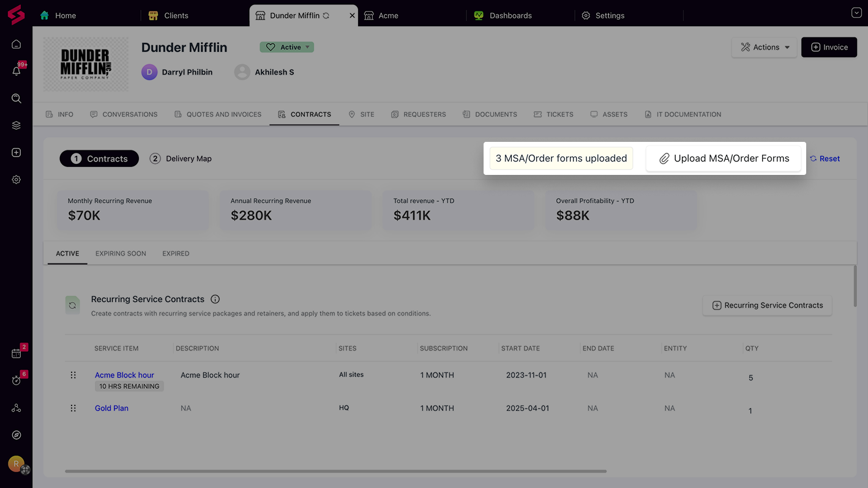Switch to the Settings tab
Viewport: 868px width, 488px height.
[x=603, y=15]
